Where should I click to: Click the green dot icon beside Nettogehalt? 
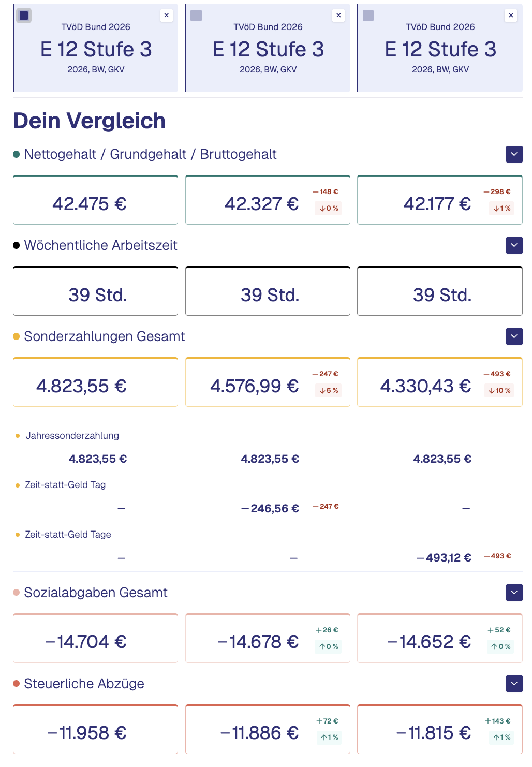click(x=16, y=154)
